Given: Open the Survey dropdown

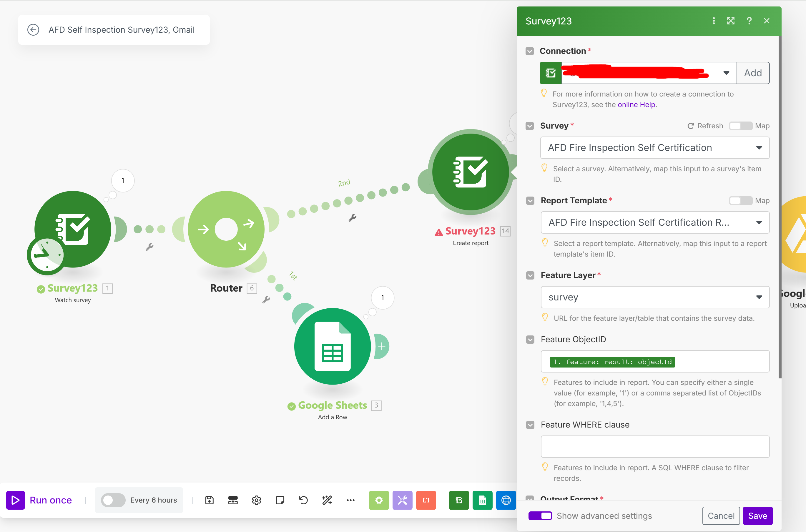Looking at the screenshot, I should [655, 148].
